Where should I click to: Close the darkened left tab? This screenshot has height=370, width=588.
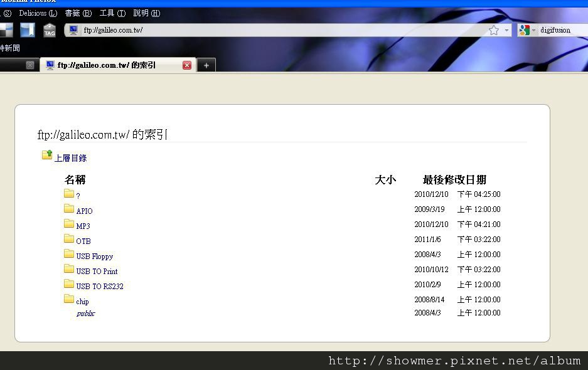click(x=30, y=65)
